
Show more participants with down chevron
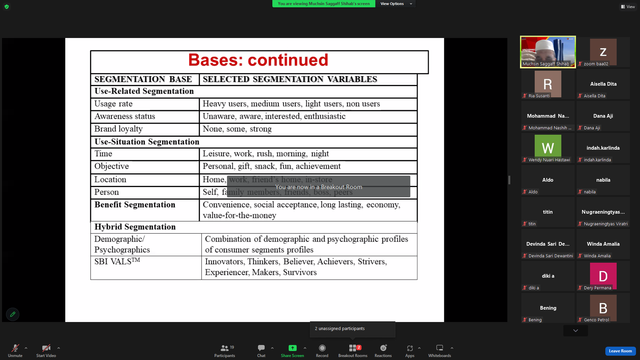[x=576, y=331]
